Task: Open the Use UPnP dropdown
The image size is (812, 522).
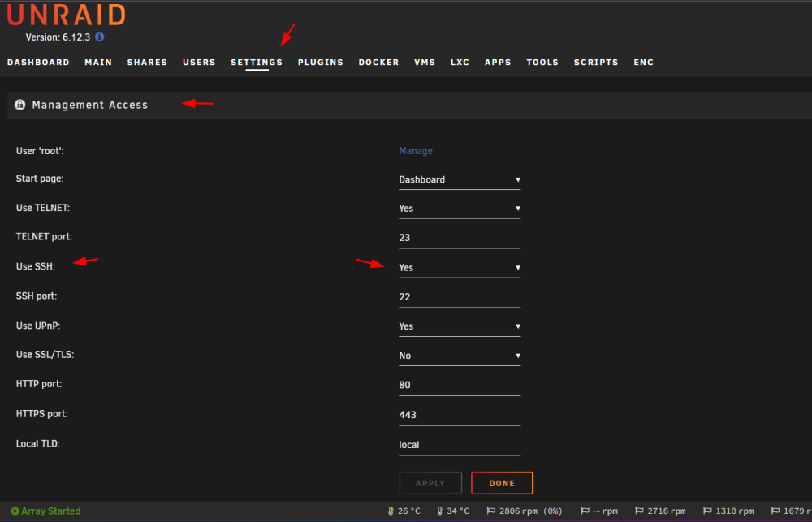Action: coord(460,326)
